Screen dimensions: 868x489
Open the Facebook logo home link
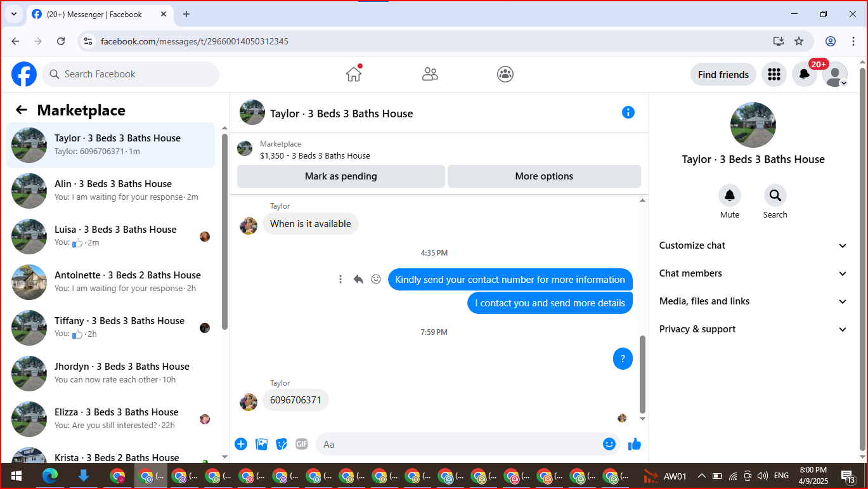click(24, 74)
